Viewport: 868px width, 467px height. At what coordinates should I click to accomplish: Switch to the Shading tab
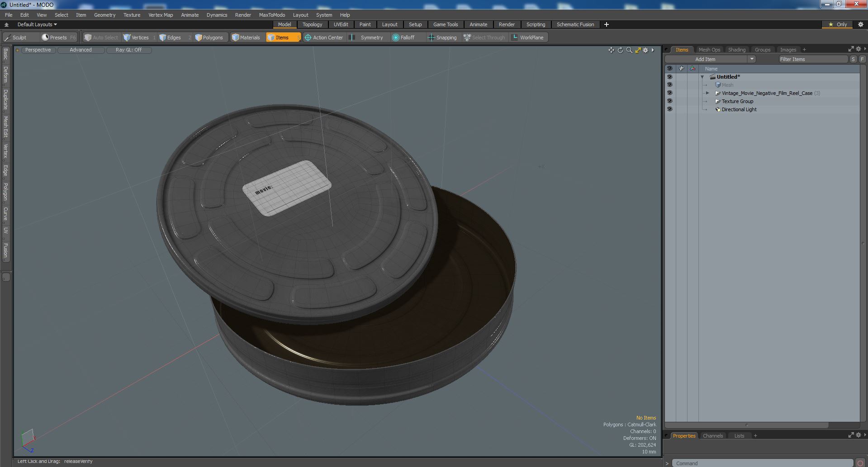pos(736,50)
